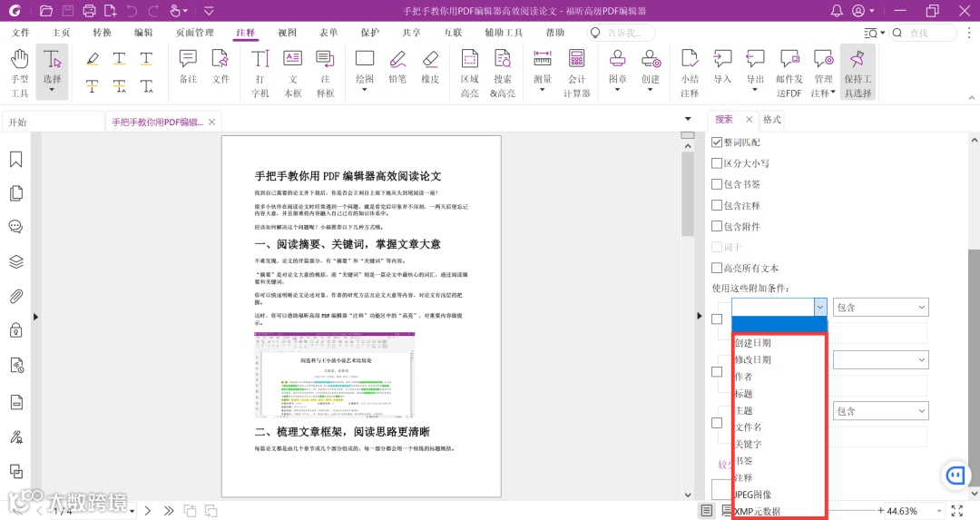Close the PDF document tab
Viewport: 980px width, 520px height.
coord(211,122)
